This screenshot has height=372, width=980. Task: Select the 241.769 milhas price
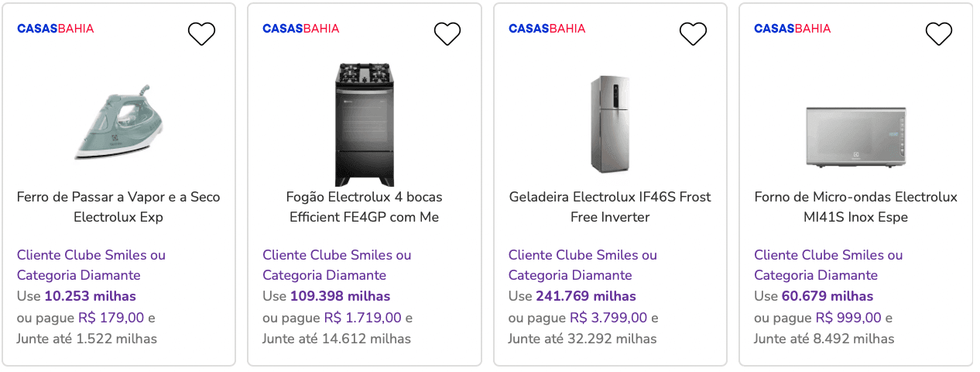pos(586,296)
